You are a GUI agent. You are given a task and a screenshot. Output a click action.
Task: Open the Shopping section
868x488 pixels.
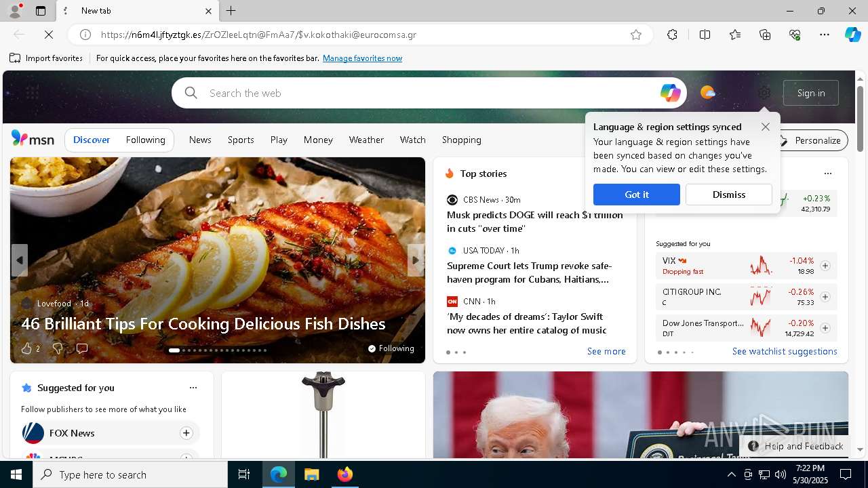[x=461, y=140]
